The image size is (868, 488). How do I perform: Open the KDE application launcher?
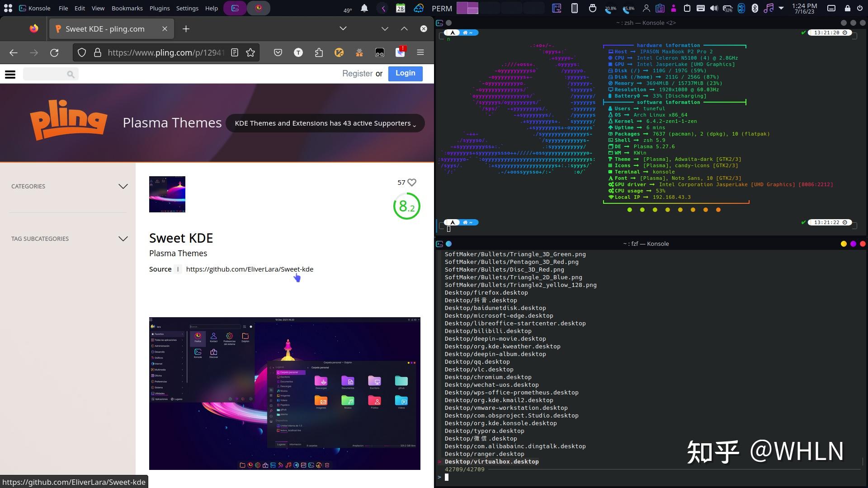(x=8, y=8)
